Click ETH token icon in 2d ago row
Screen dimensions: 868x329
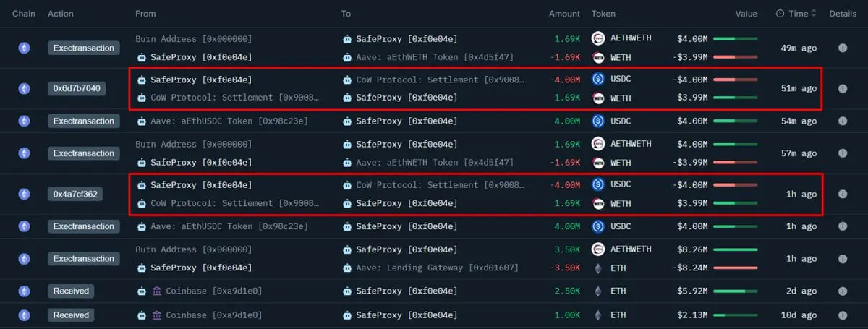coord(598,291)
